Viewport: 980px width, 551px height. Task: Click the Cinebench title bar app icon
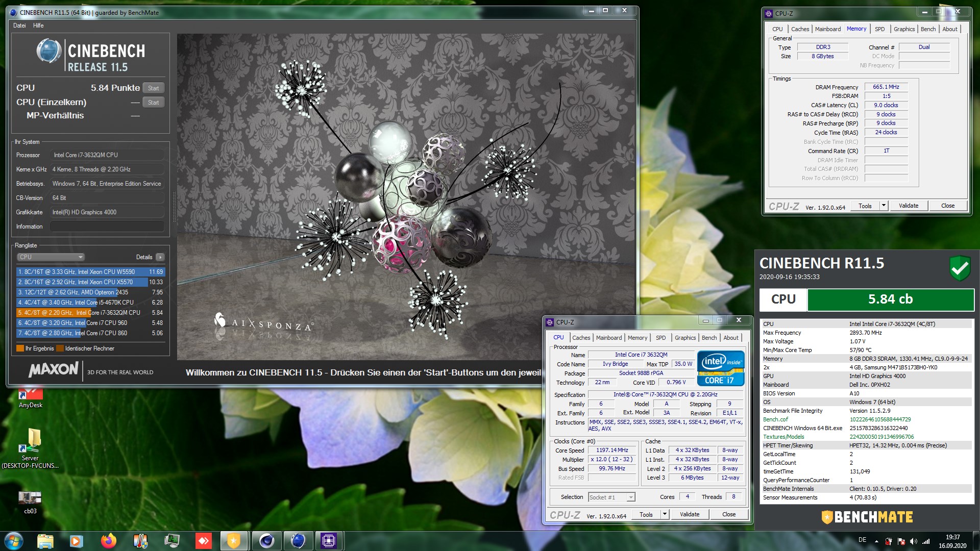coord(13,12)
